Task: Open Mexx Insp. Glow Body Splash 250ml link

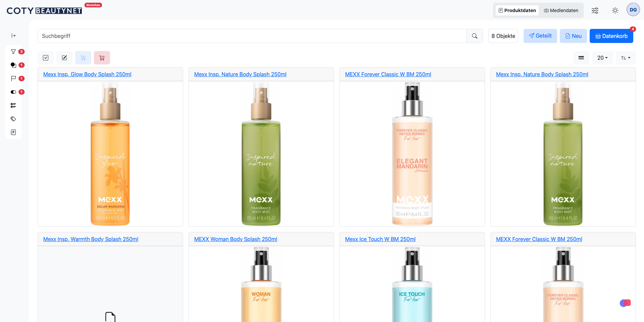Action: click(x=87, y=74)
